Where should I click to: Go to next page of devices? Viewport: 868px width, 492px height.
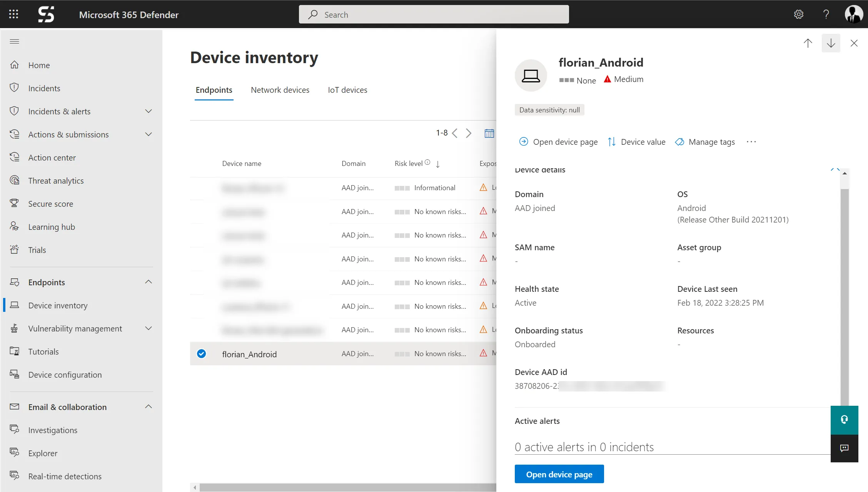tap(469, 133)
